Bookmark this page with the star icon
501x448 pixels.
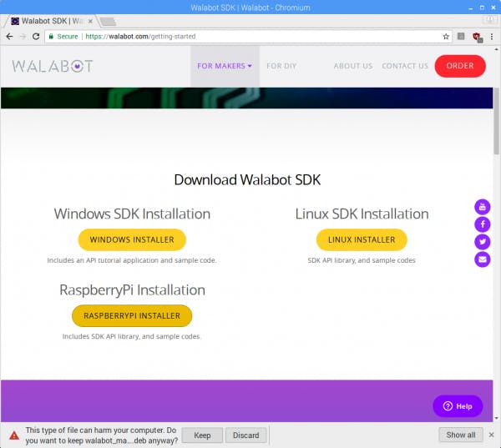point(446,37)
